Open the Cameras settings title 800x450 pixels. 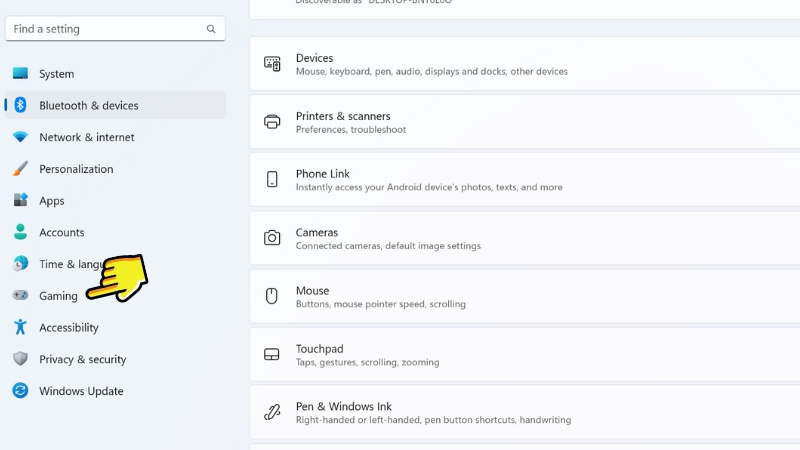pos(317,232)
